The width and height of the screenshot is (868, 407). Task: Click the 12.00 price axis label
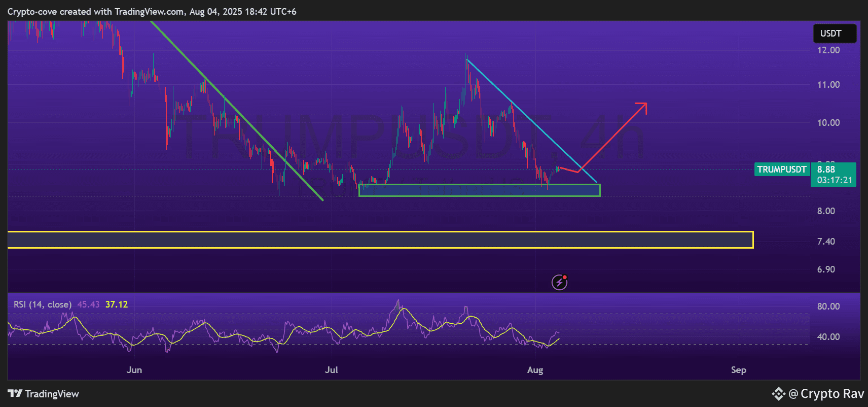[x=828, y=50]
